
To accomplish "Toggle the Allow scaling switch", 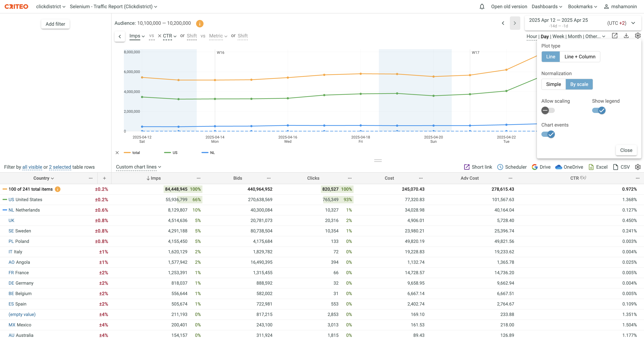I will pyautogui.click(x=548, y=110).
